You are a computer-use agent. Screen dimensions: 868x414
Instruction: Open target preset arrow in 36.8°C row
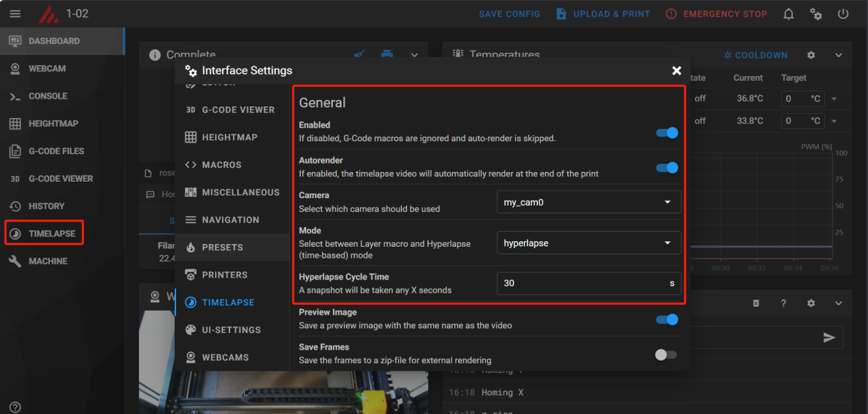pos(834,99)
